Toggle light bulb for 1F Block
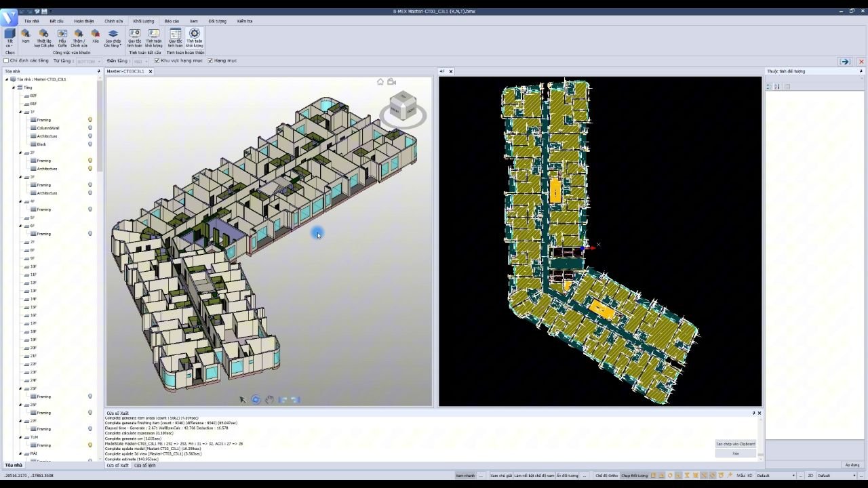 tap(90, 144)
